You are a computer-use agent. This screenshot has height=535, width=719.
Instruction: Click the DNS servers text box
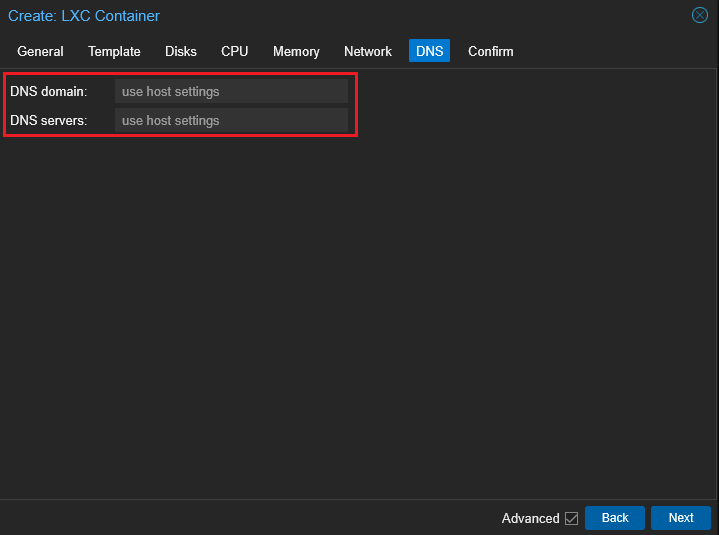pos(231,120)
